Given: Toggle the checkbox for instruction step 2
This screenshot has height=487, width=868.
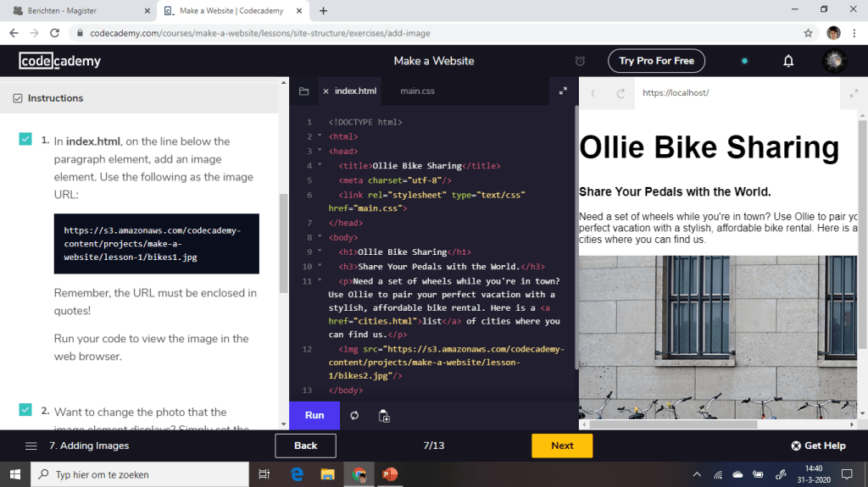Looking at the screenshot, I should coord(25,410).
